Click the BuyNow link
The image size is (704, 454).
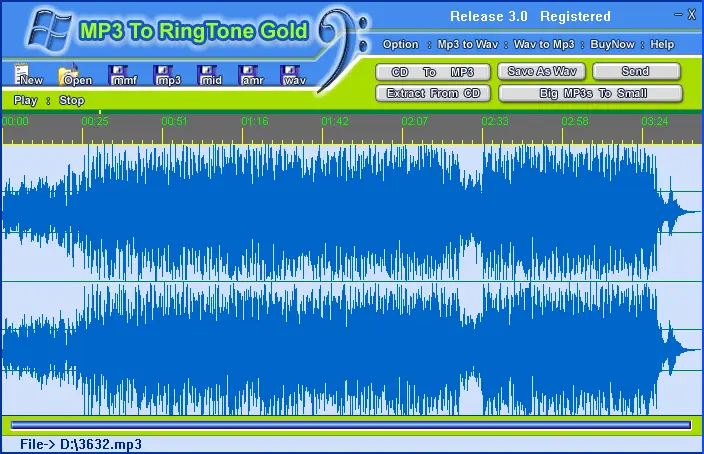pyautogui.click(x=611, y=45)
